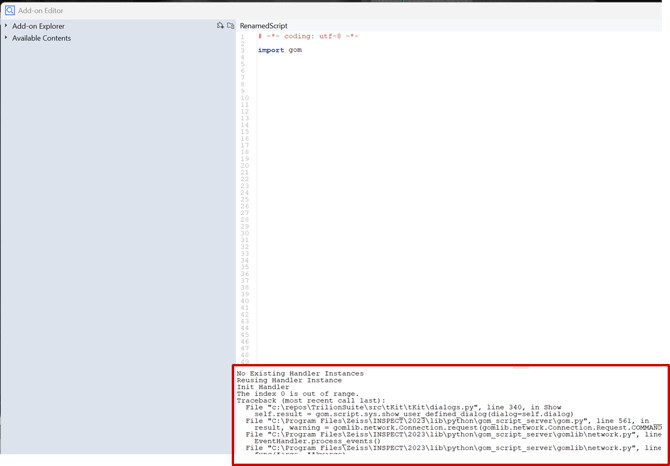Viewport: 670px width, 466px height.
Task: Click the folder icon beside the Add-on Explorer header
Action: [230, 26]
